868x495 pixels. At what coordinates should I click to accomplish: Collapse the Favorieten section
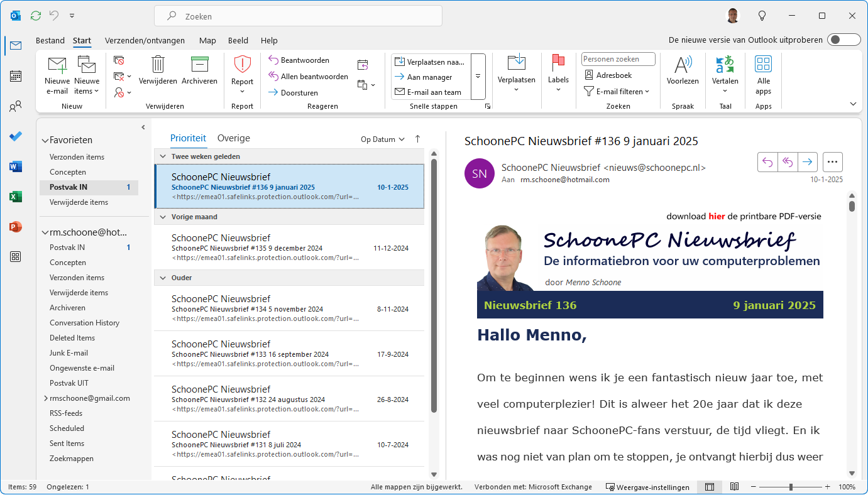click(x=45, y=140)
